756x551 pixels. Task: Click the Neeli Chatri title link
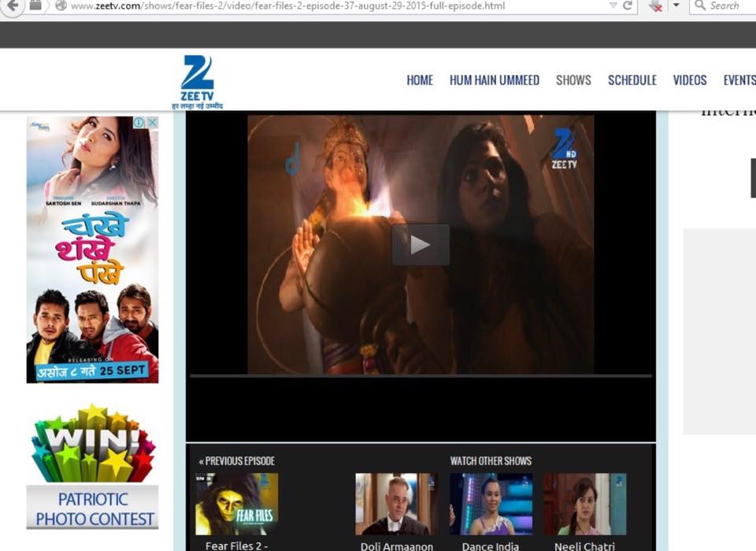(x=584, y=546)
